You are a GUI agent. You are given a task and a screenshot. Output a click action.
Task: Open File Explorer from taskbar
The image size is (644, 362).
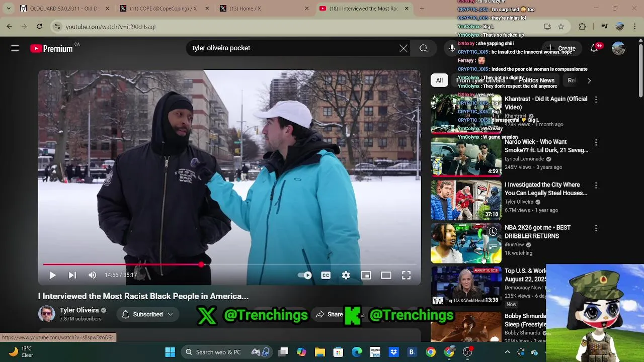tap(320, 352)
